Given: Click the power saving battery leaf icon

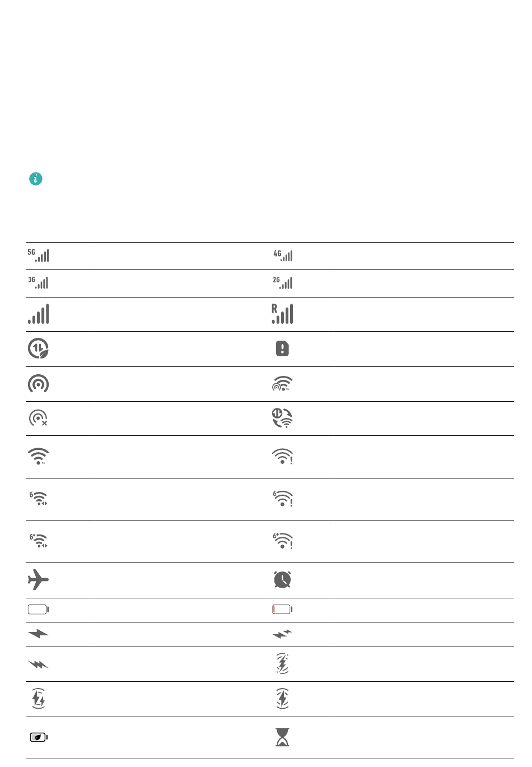Looking at the screenshot, I should 39,737.
